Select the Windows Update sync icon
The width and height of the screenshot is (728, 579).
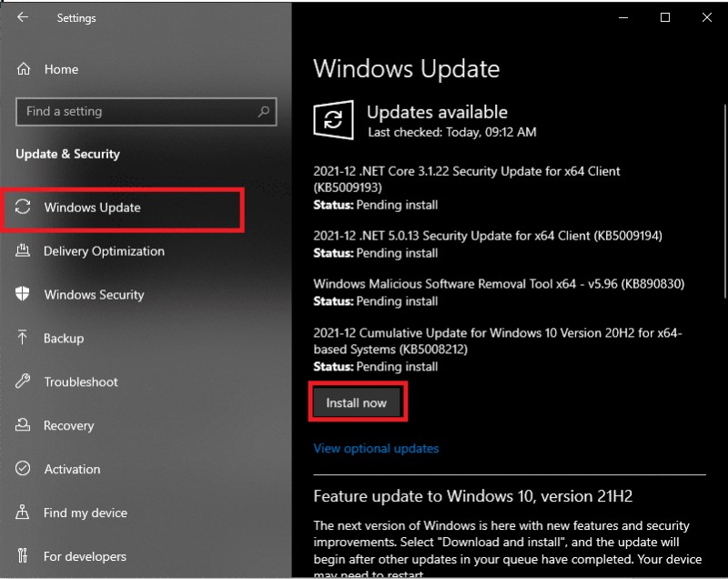point(23,207)
